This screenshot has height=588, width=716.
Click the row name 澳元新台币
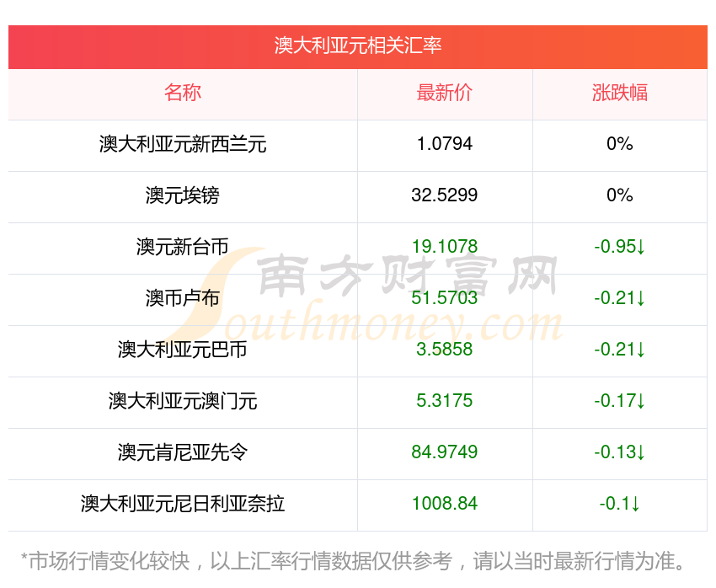[x=183, y=247]
